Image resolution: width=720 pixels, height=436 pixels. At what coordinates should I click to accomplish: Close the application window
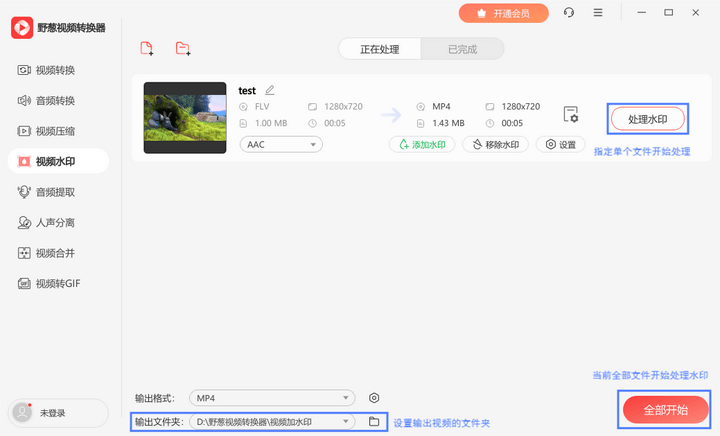point(696,12)
